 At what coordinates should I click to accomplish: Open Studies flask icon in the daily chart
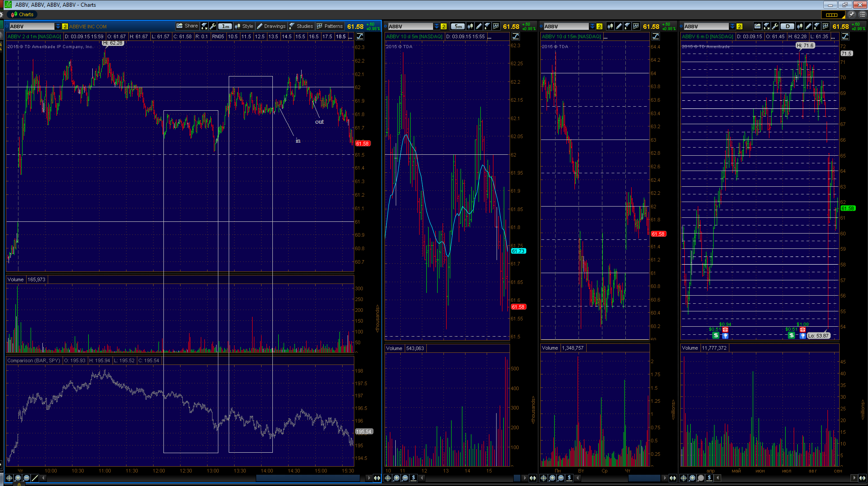point(817,27)
